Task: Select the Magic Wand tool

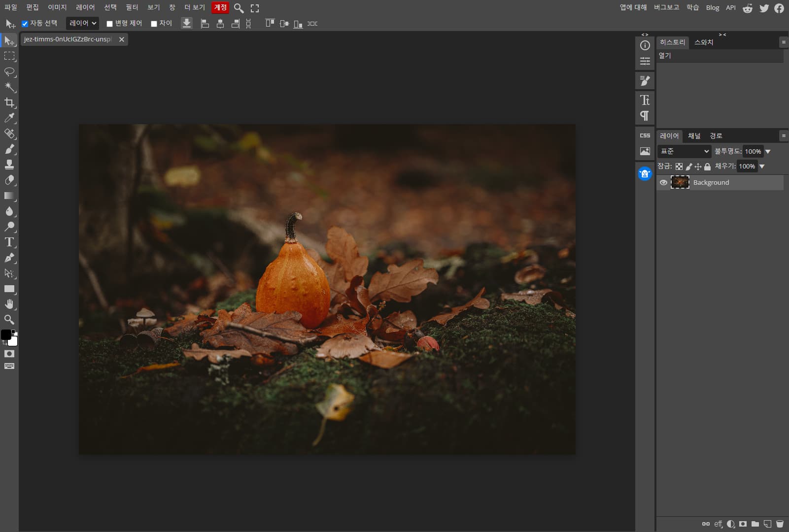Action: click(9, 87)
